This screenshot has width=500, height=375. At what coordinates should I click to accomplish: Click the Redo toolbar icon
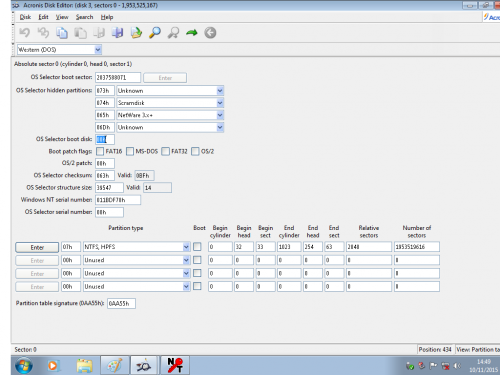pos(43,33)
